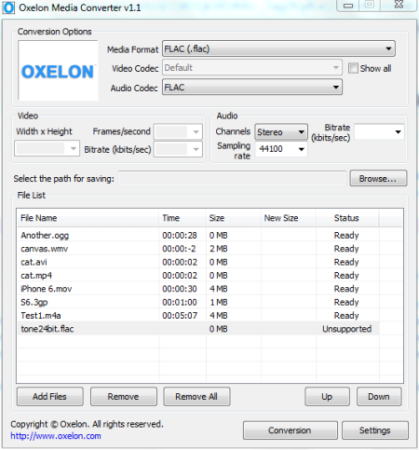The image size is (419, 450).
Task: Click the 00:05:07 time value
Action: point(180,315)
